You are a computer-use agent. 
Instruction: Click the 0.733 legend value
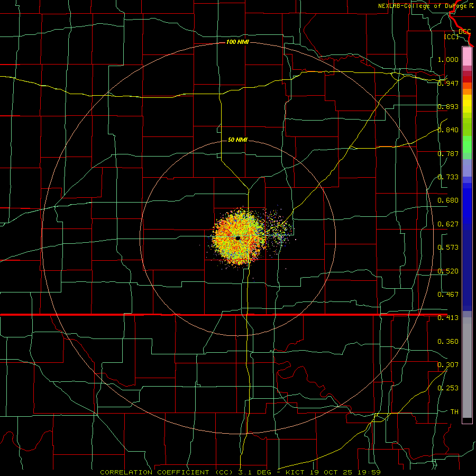448,177
